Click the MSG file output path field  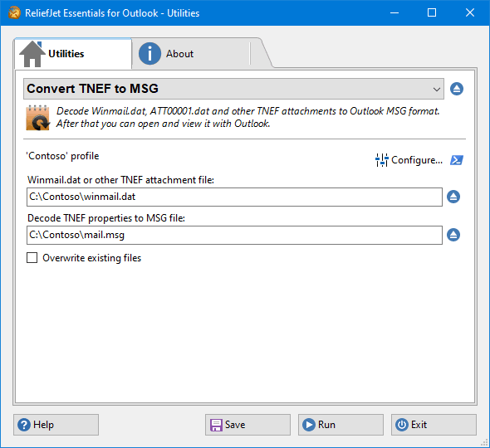pyautogui.click(x=234, y=235)
